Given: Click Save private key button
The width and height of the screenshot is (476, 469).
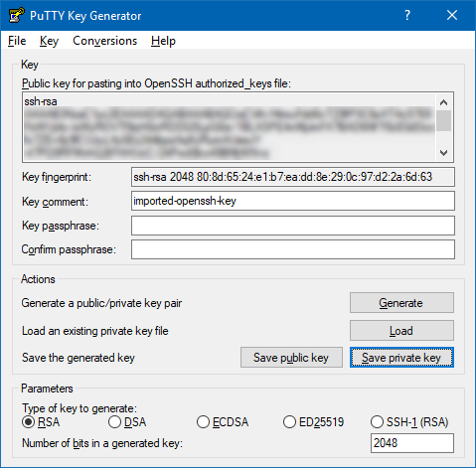Looking at the screenshot, I should [401, 358].
